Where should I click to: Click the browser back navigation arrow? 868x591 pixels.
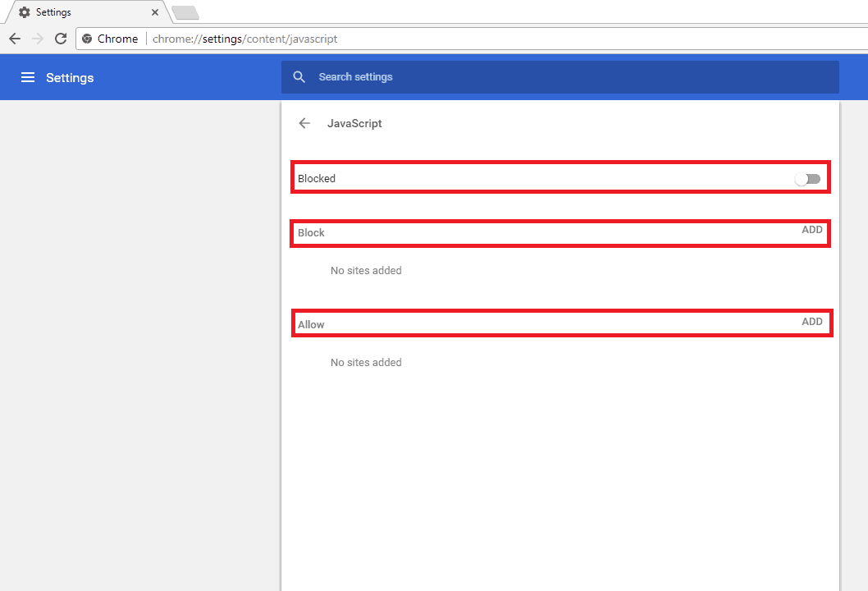(14, 39)
